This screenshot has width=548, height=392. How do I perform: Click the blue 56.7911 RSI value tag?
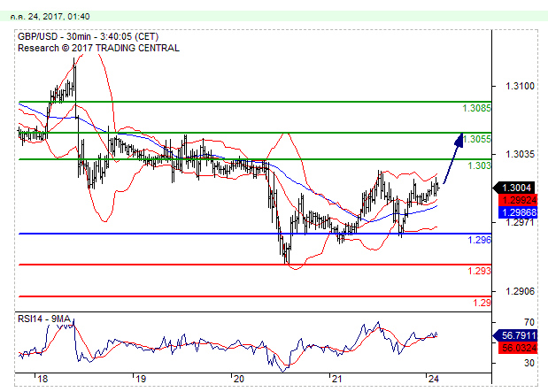[514, 335]
